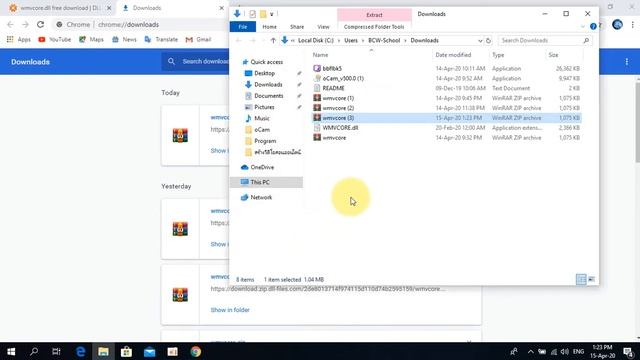The height and width of the screenshot is (360, 640).
Task: Sort by Date modified column
Action: point(453,55)
